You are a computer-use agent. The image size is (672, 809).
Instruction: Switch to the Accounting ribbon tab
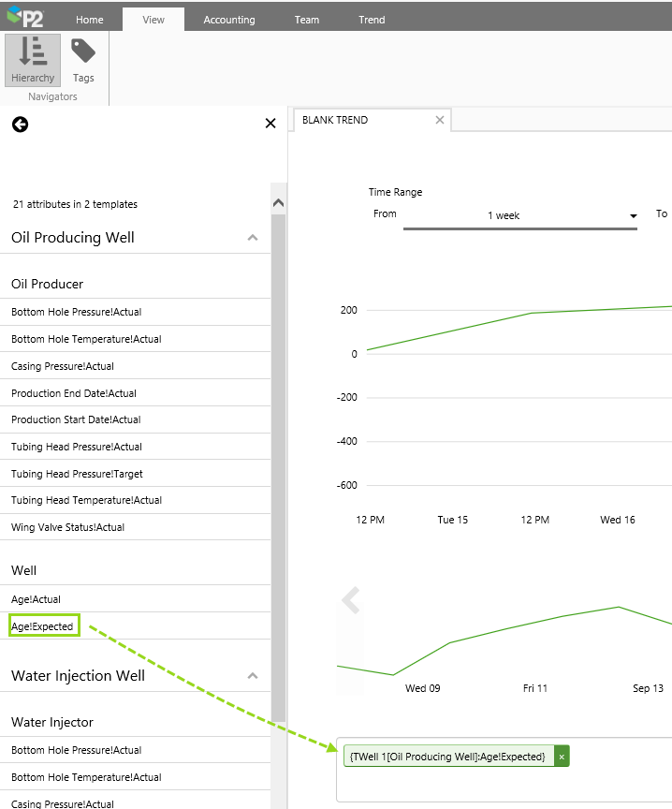(229, 20)
